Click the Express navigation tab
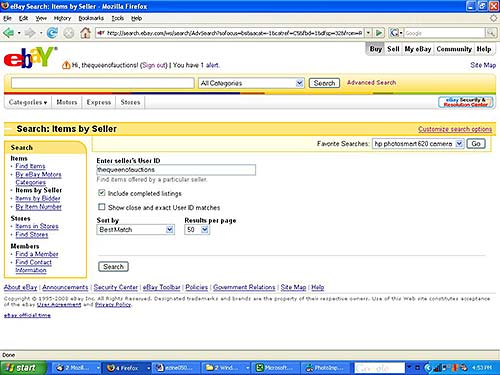Image resolution: width=500 pixels, height=375 pixels. click(99, 102)
